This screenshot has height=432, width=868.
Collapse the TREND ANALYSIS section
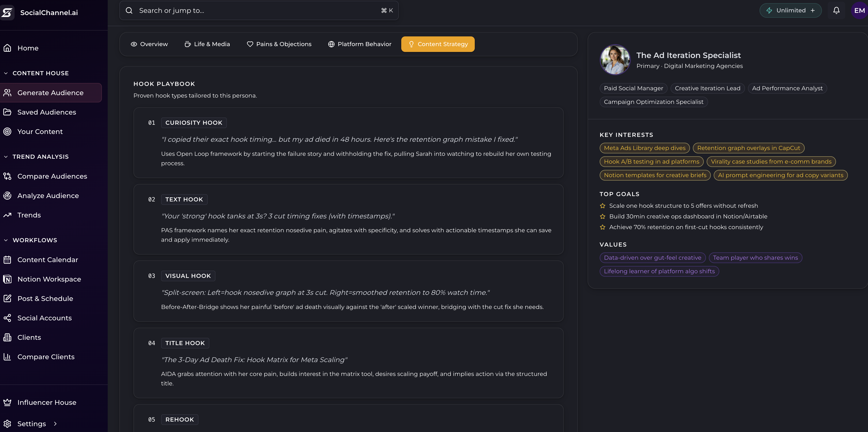point(6,157)
